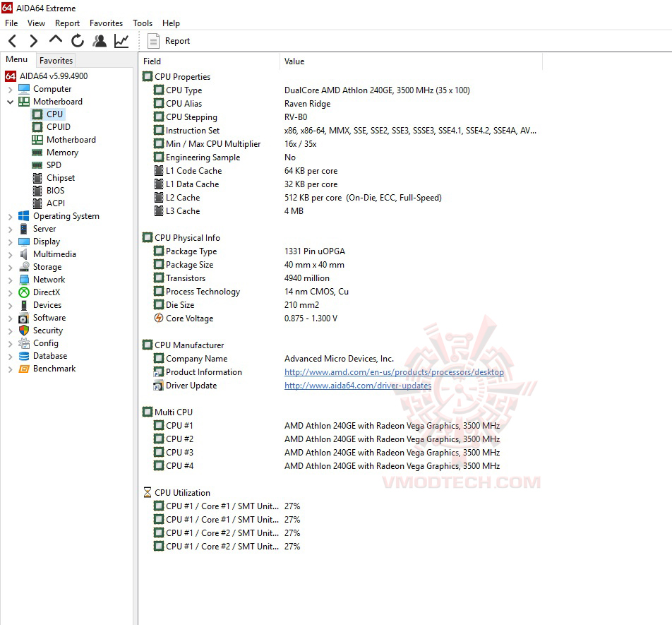Expand the Network tree node
This screenshot has height=625, width=672.
[11, 280]
